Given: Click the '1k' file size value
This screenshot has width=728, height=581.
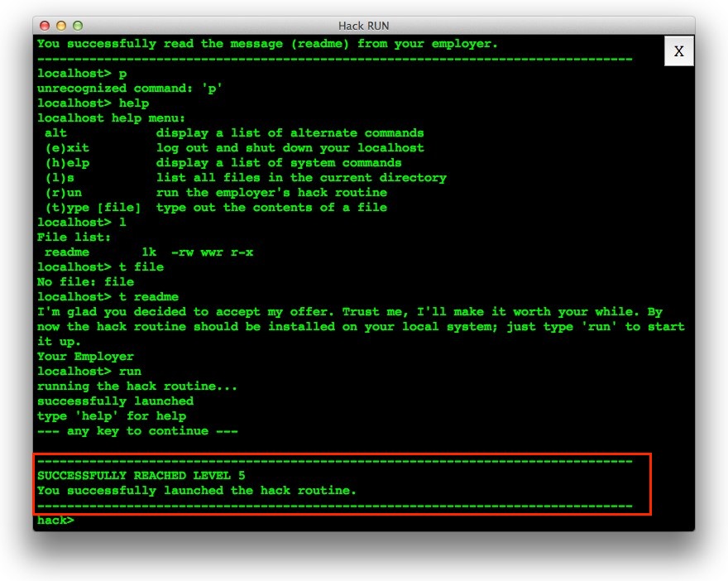Looking at the screenshot, I should click(x=149, y=252).
